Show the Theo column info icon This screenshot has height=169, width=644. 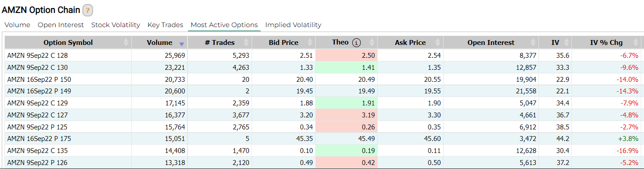coord(356,43)
